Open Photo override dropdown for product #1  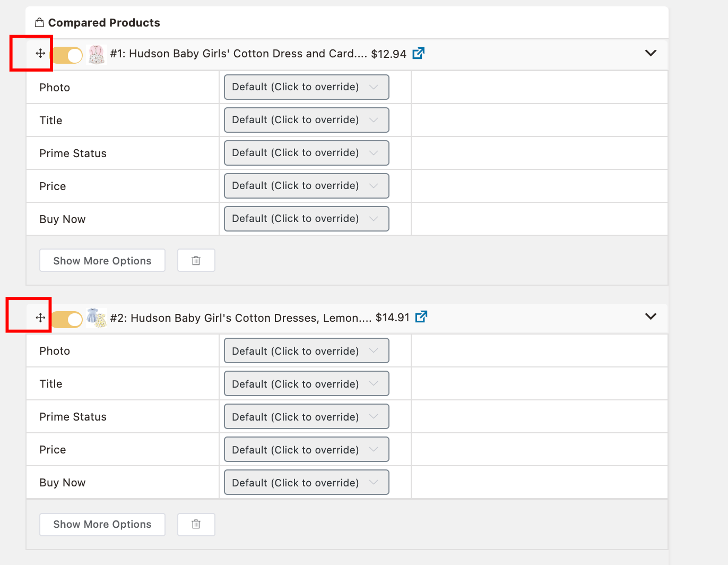(x=307, y=87)
